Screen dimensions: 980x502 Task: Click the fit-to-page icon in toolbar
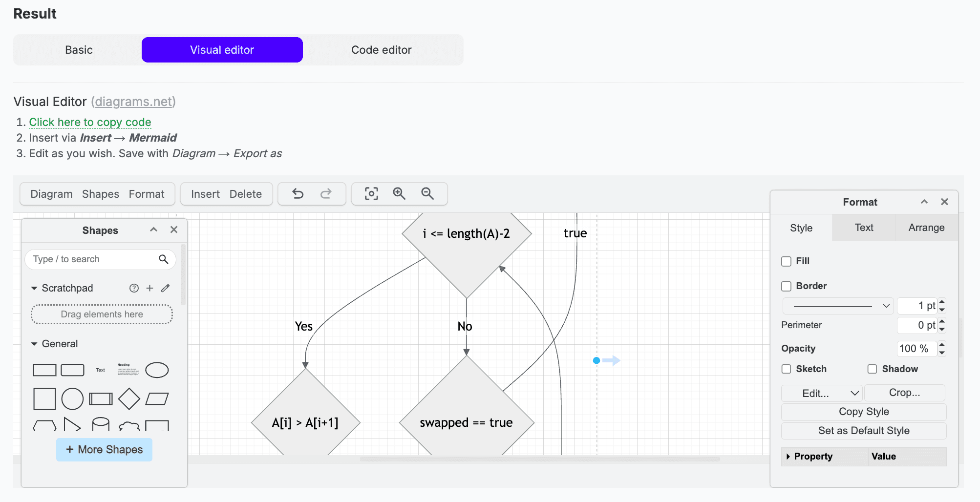coord(371,194)
